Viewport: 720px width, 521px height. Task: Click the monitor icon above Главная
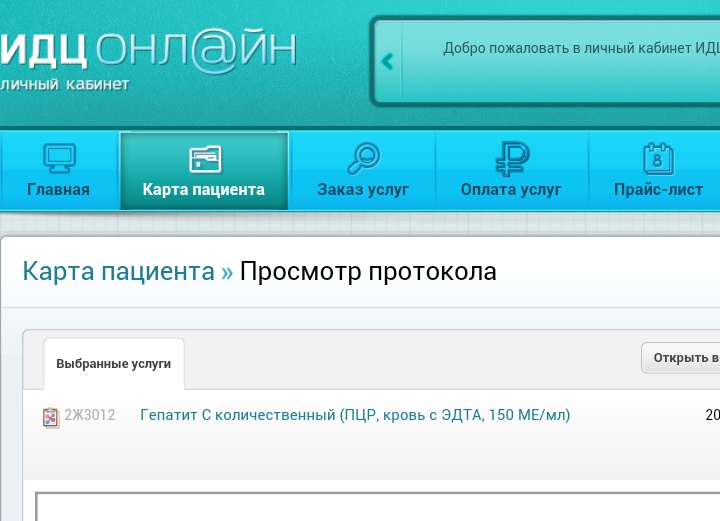(x=58, y=158)
